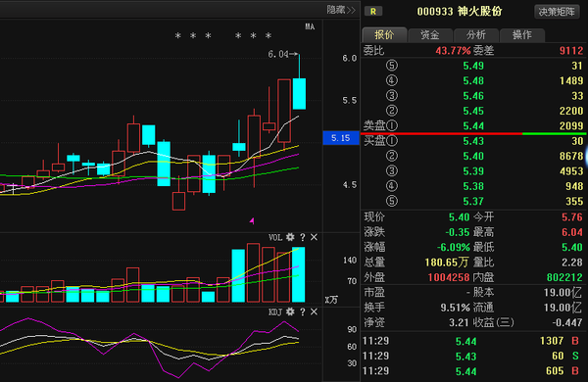This screenshot has width=588, height=382.
Task: Click the VOL indicator label
Action: click(275, 237)
